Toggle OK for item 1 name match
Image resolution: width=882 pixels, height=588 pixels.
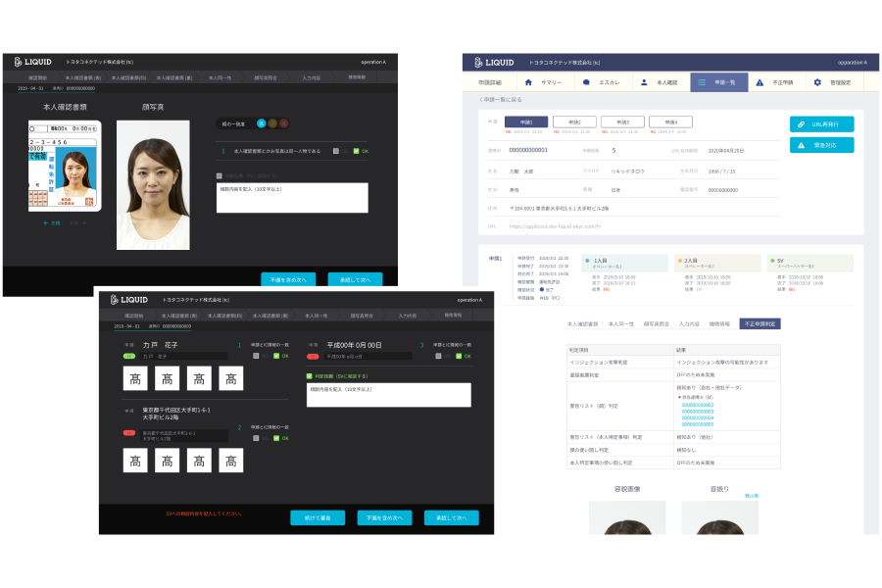pos(276,356)
